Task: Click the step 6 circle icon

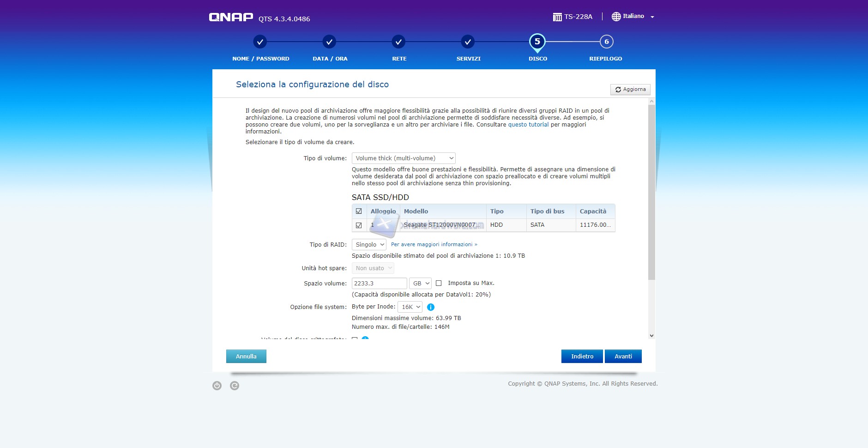Action: point(606,42)
